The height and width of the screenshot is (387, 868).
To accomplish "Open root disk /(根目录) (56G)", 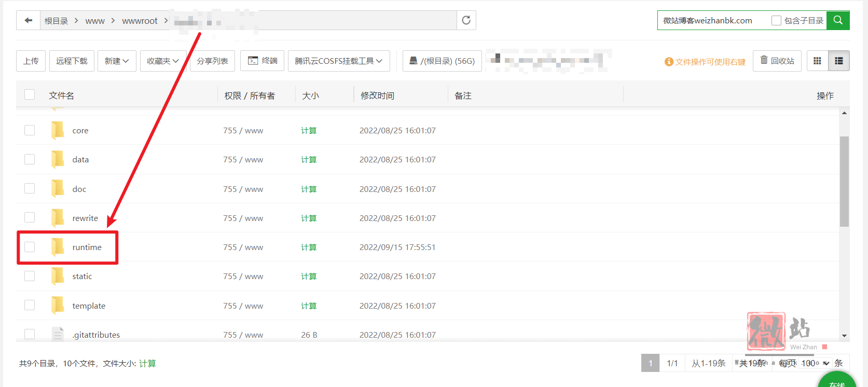I will [442, 61].
